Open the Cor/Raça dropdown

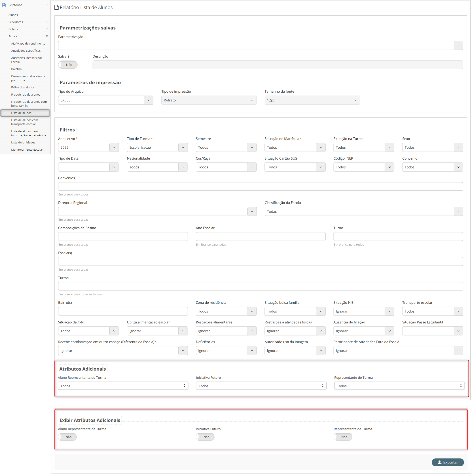226,167
